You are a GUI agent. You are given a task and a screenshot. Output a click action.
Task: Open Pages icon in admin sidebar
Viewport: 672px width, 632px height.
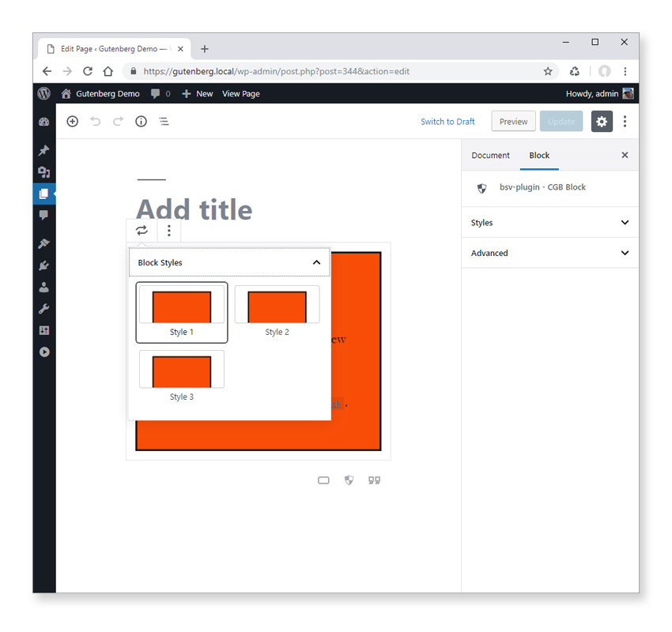tap(44, 194)
